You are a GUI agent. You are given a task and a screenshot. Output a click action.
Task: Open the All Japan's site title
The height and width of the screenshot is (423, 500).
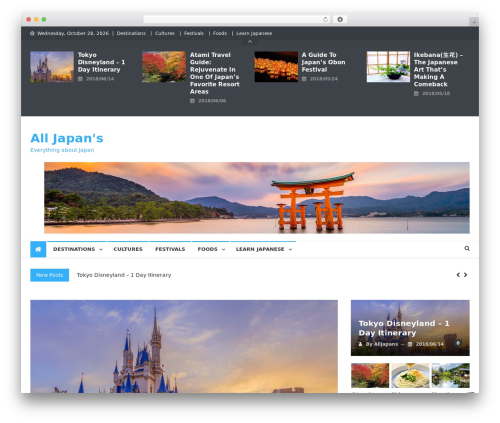pos(67,138)
